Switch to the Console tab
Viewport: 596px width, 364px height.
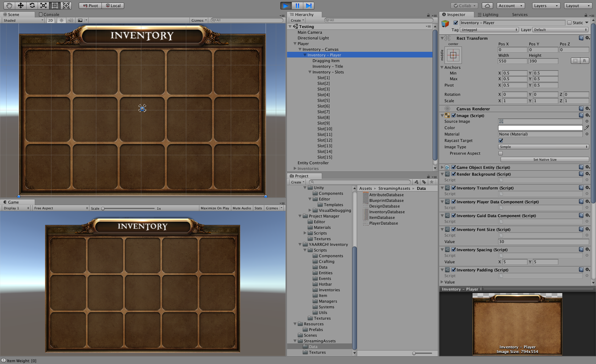(x=49, y=15)
